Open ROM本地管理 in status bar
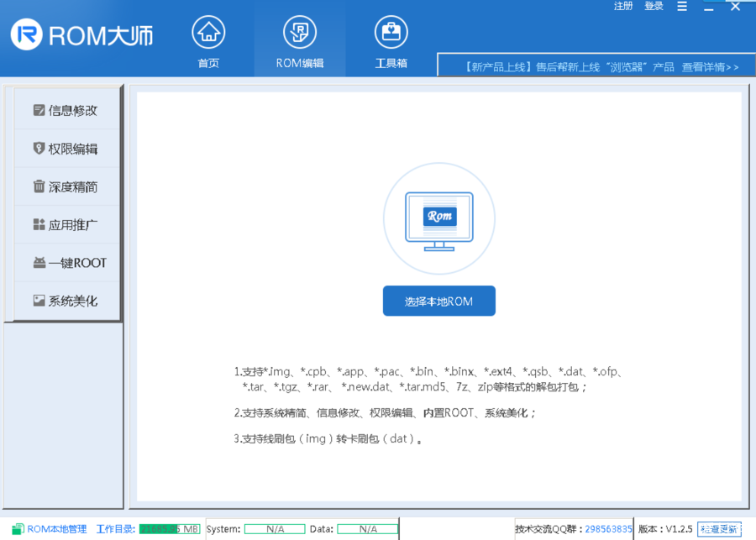 (56, 529)
